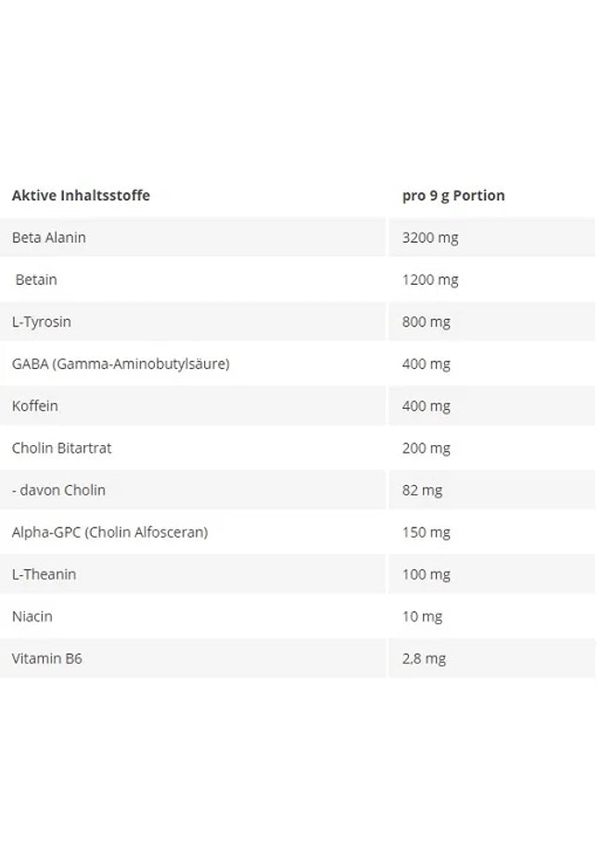The height and width of the screenshot is (868, 598).
Task: Select the L-Theanin ingredient row
Action: pos(45,574)
